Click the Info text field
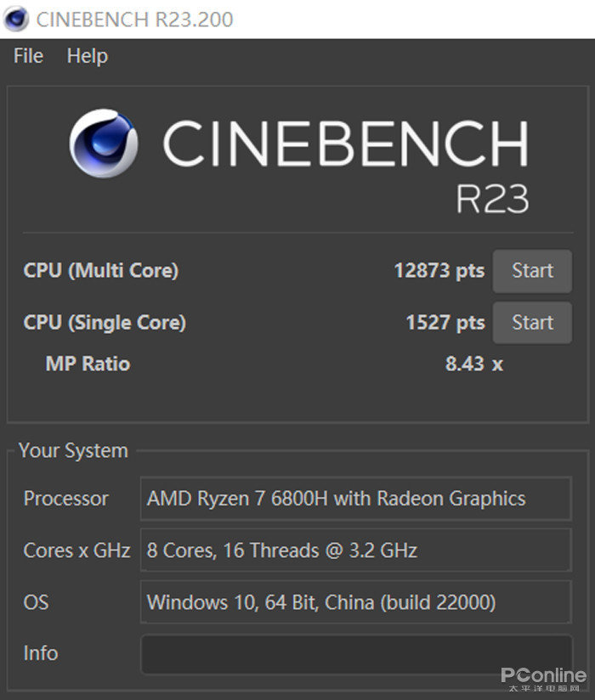This screenshot has width=595, height=700. click(355, 653)
